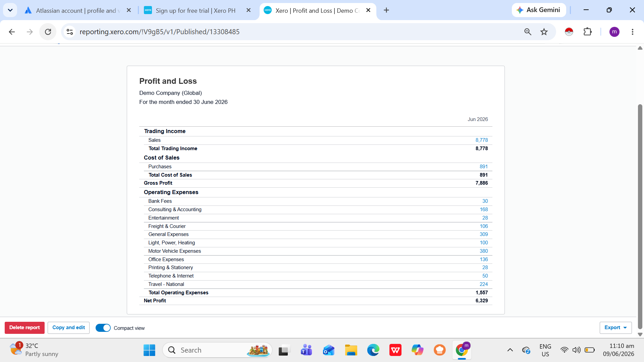Click Copy and edit button

coord(68,328)
